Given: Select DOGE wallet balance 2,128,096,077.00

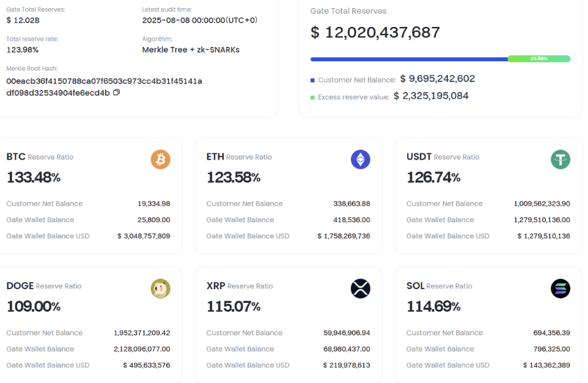Looking at the screenshot, I should point(142,349).
